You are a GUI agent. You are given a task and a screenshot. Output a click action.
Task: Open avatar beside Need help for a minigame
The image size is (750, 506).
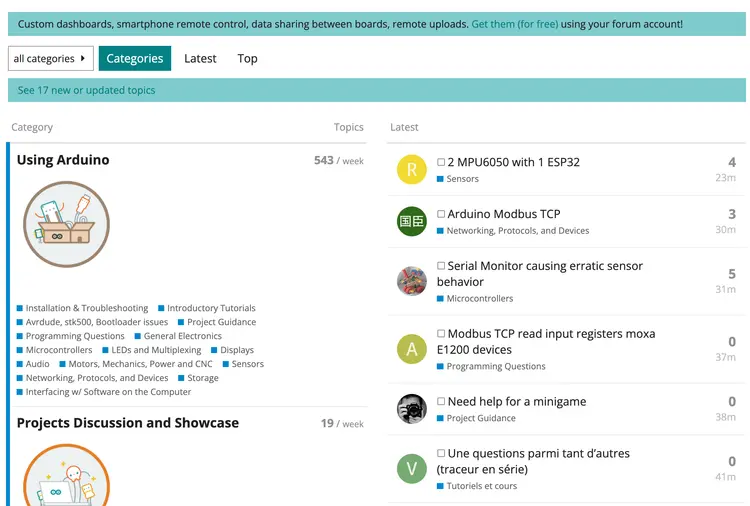411,409
